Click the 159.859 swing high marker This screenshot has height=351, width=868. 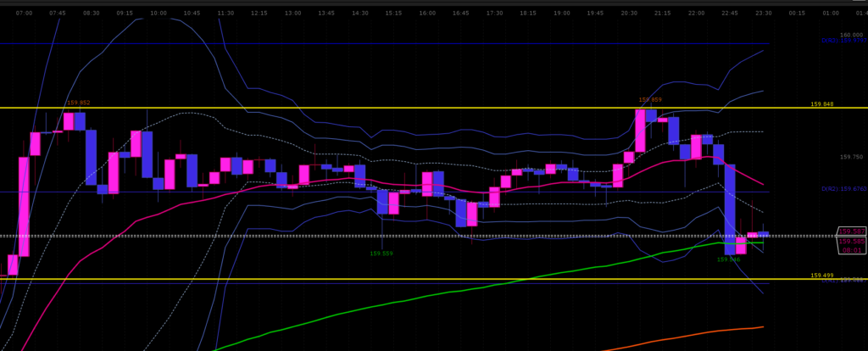[649, 99]
